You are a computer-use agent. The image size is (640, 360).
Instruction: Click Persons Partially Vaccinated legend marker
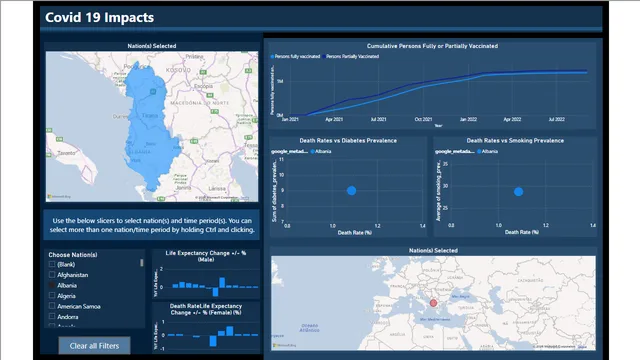pos(324,57)
